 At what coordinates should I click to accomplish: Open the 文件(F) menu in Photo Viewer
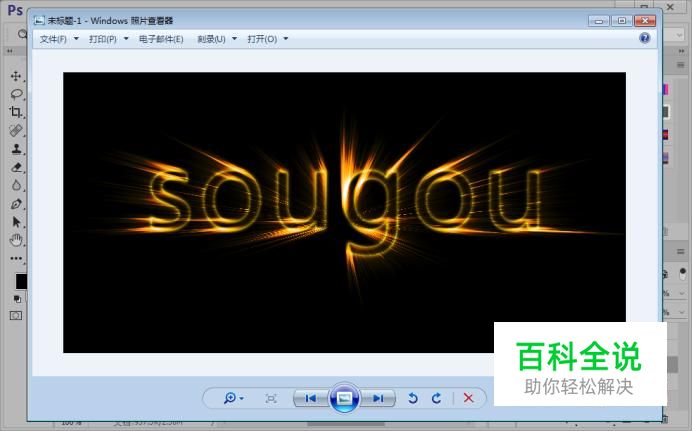(53, 39)
